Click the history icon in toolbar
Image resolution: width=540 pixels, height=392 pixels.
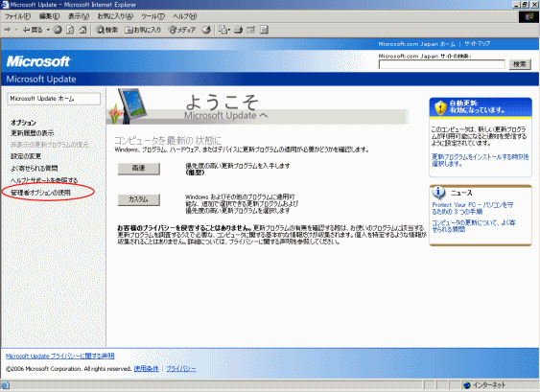point(206,30)
